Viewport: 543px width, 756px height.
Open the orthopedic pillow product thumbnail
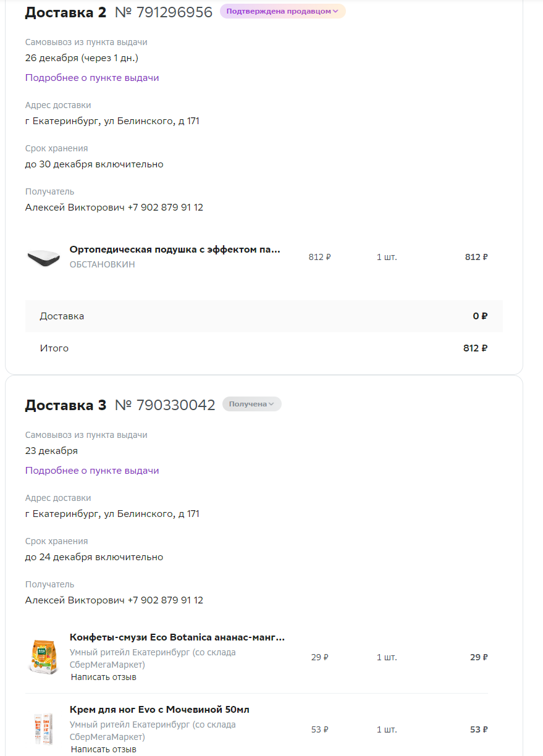(43, 258)
